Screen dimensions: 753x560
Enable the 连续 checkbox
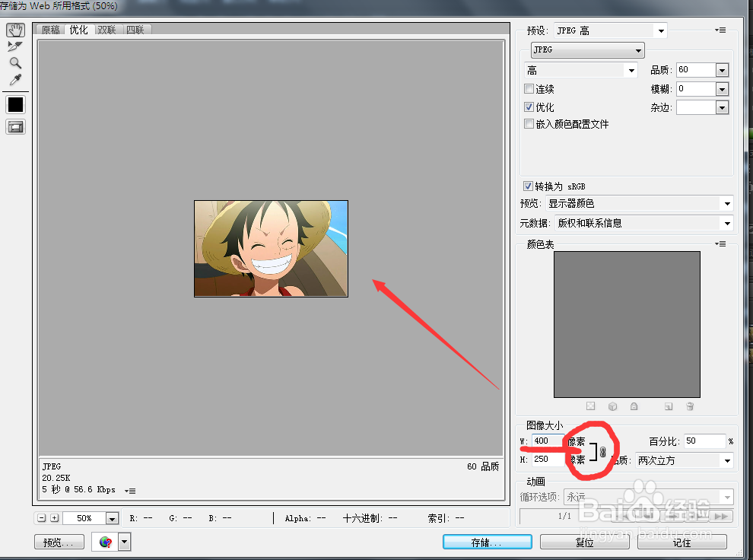(529, 89)
